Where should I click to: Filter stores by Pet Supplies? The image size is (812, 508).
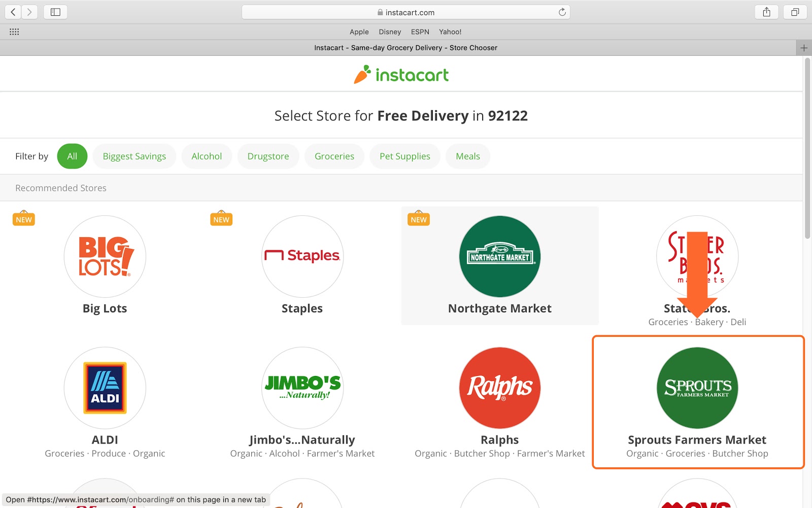pos(405,156)
